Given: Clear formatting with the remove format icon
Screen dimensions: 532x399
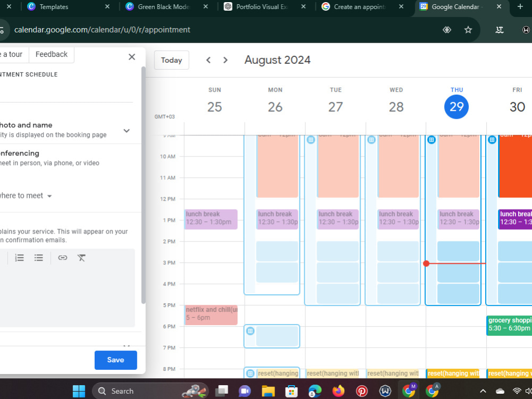Looking at the screenshot, I should [x=81, y=258].
